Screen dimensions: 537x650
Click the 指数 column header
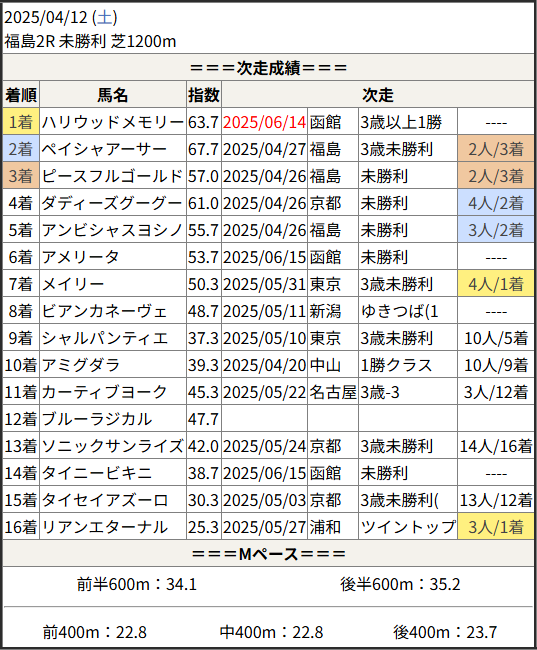point(204,95)
